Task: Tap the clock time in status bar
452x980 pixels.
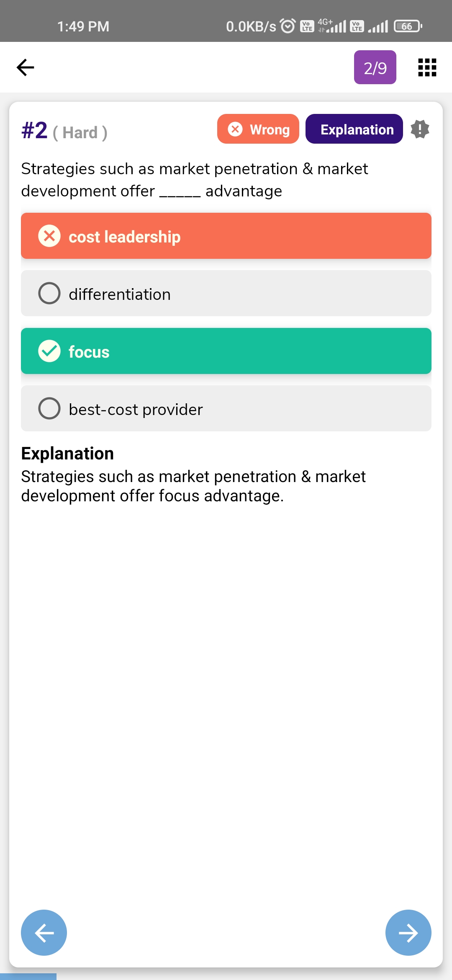Action: point(83,26)
